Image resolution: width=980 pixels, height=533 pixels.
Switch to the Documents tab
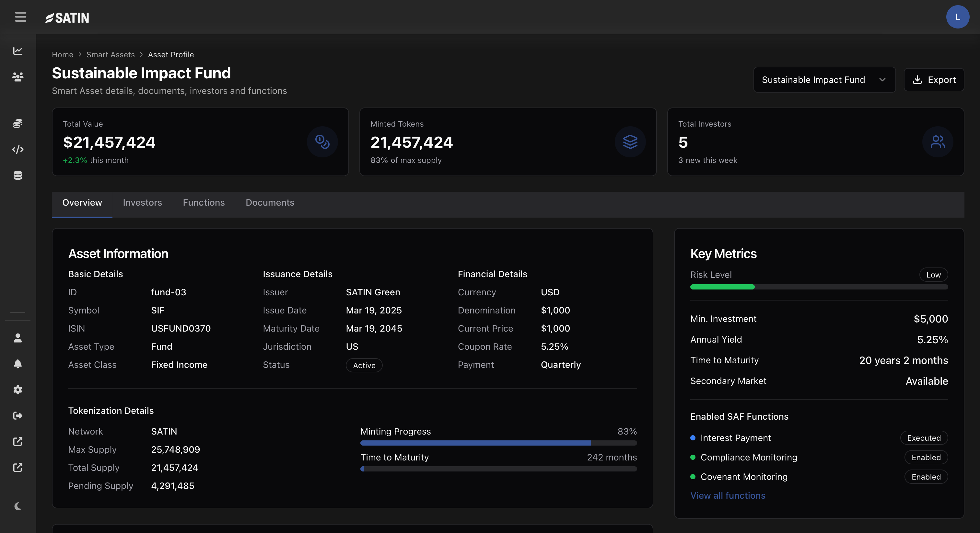click(x=270, y=203)
